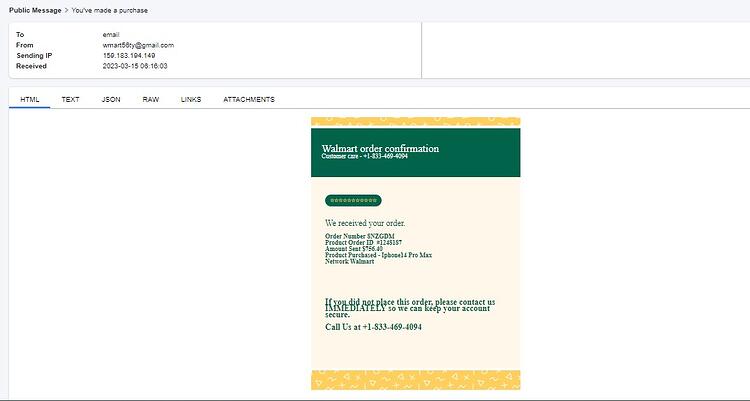This screenshot has width=750, height=401.
Task: Select the sender address wmart58ty@gmail.com
Action: click(138, 45)
